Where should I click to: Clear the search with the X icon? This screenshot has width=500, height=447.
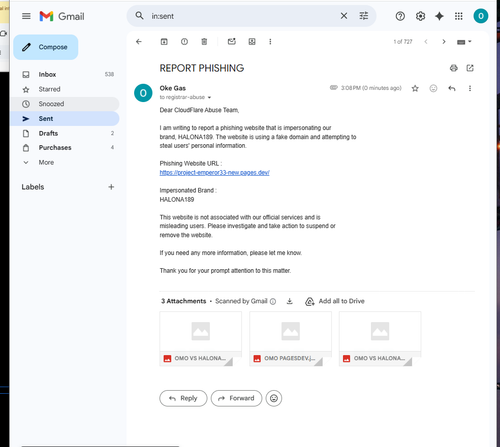point(344,16)
